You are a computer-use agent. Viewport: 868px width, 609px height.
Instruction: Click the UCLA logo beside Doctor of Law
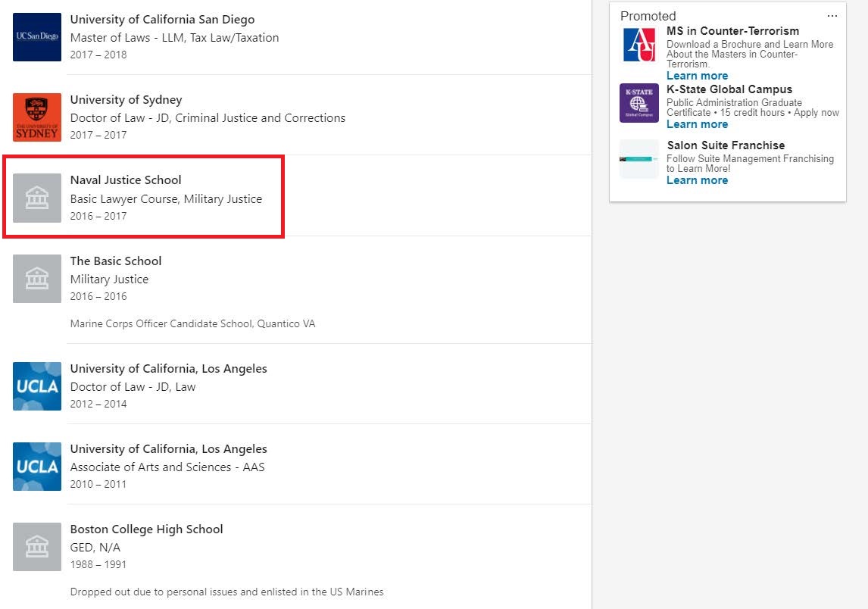pyautogui.click(x=37, y=386)
